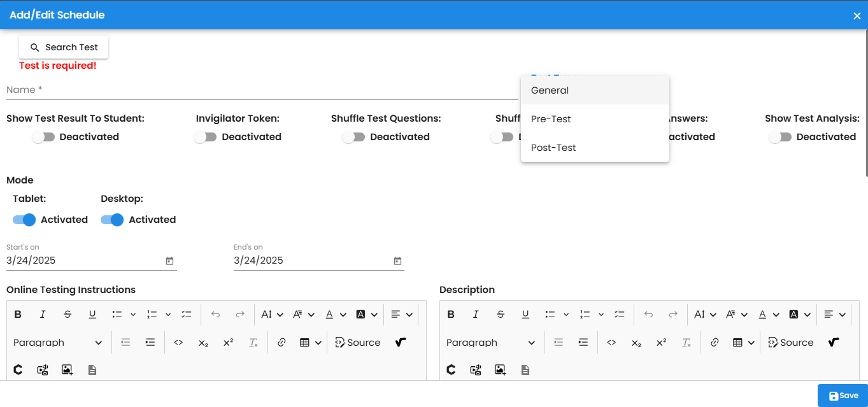Expand numbered list style arrow in Description editor
868x407 pixels.
pos(601,315)
